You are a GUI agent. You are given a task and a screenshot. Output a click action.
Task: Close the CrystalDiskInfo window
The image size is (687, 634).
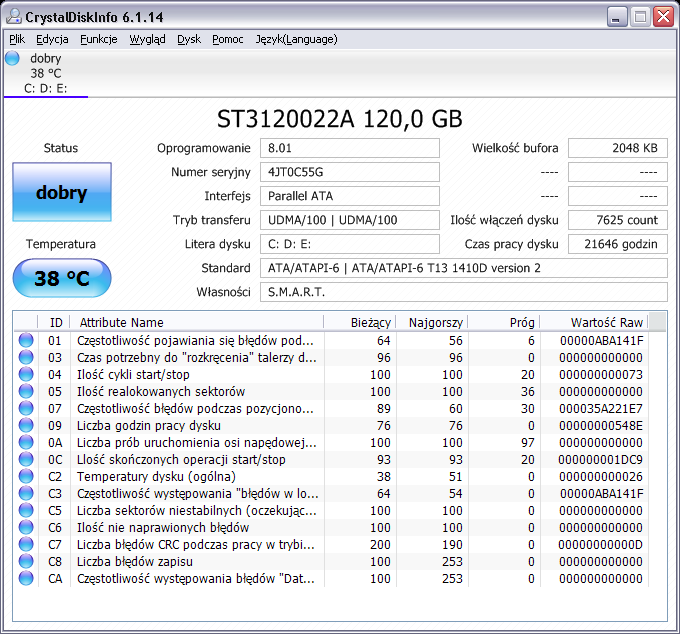pyautogui.click(x=663, y=17)
